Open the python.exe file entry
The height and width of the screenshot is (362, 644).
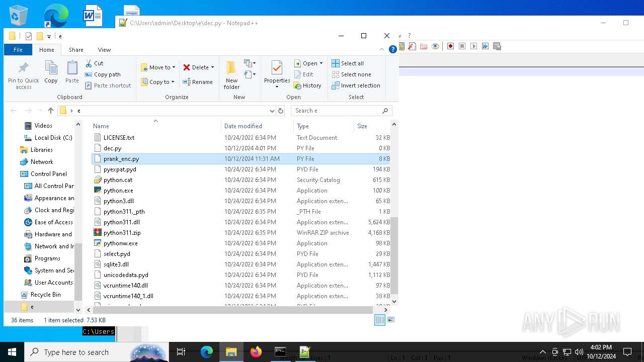[x=118, y=191]
